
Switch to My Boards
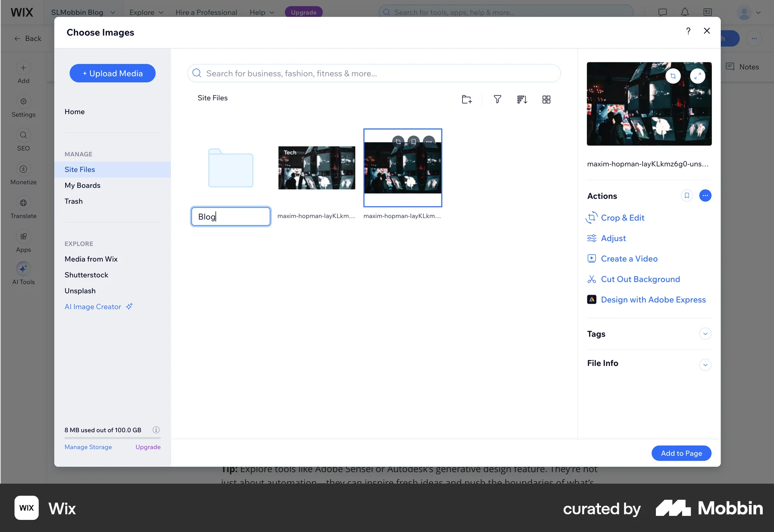pyautogui.click(x=82, y=185)
